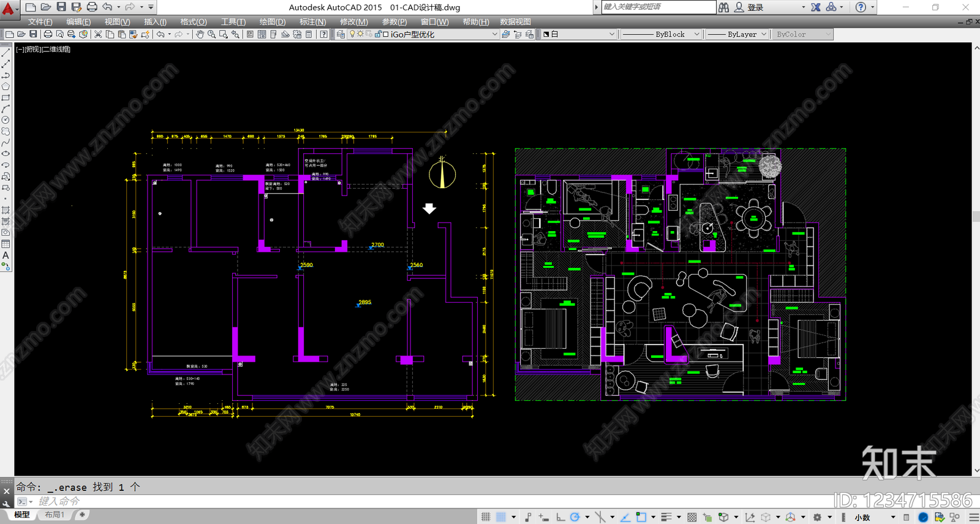This screenshot has width=980, height=524.
Task: Toggle polar tracking
Action: [575, 517]
